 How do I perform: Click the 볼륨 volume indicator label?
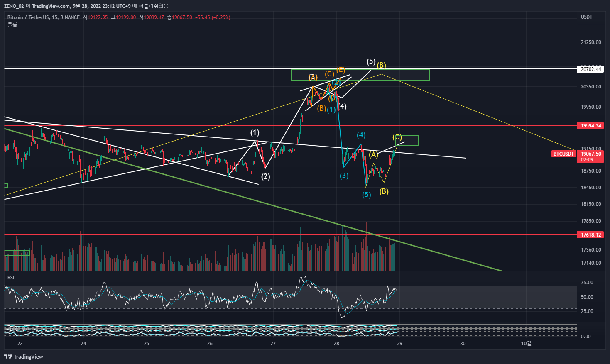pyautogui.click(x=12, y=24)
